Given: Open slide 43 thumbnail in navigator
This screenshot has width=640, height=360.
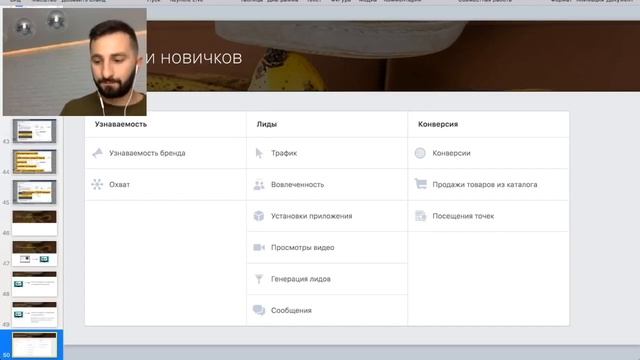Looking at the screenshot, I should (x=34, y=131).
